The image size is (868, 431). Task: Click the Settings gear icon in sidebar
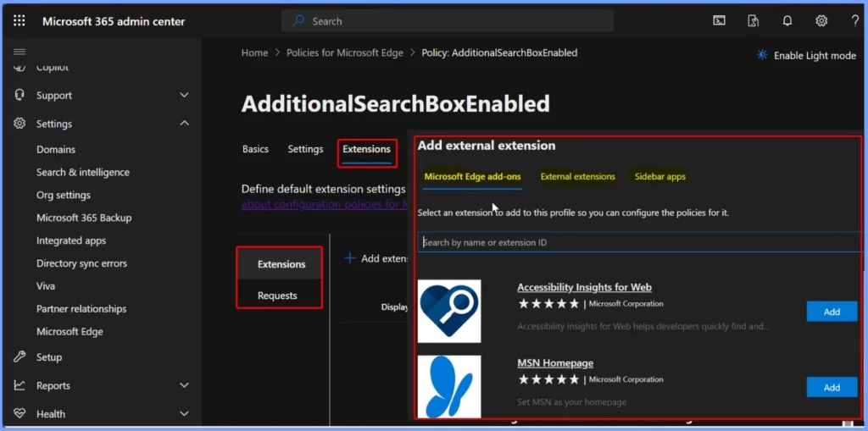(x=19, y=124)
